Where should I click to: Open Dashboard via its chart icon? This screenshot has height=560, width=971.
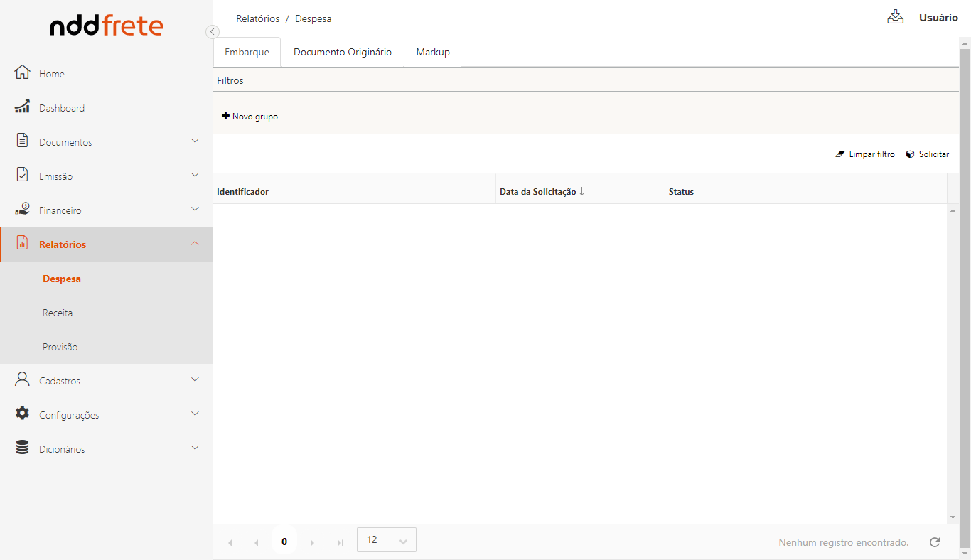coord(23,107)
